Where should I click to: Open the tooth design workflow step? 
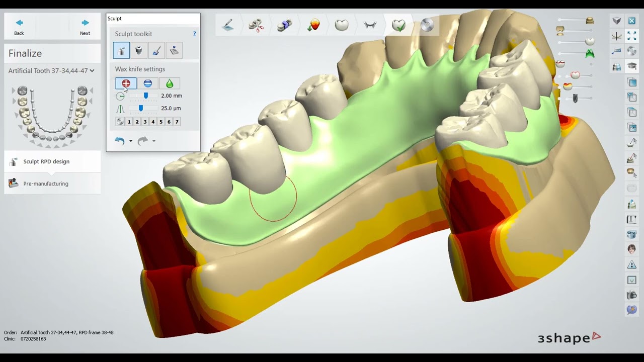342,25
